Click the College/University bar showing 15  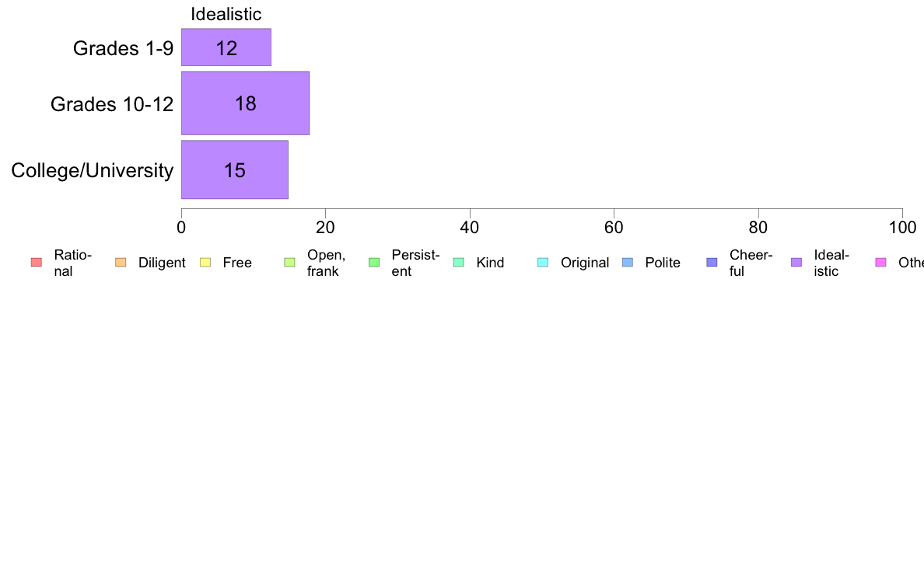click(x=235, y=169)
